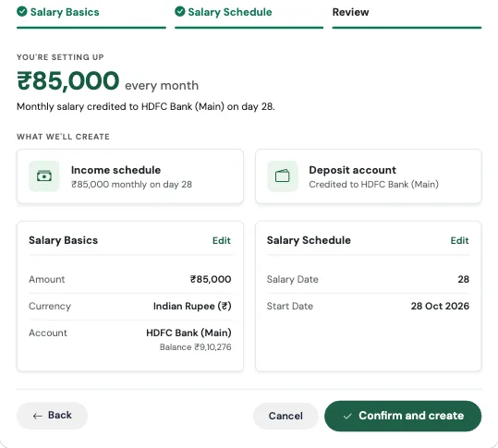Cancel the salary setup

285,416
